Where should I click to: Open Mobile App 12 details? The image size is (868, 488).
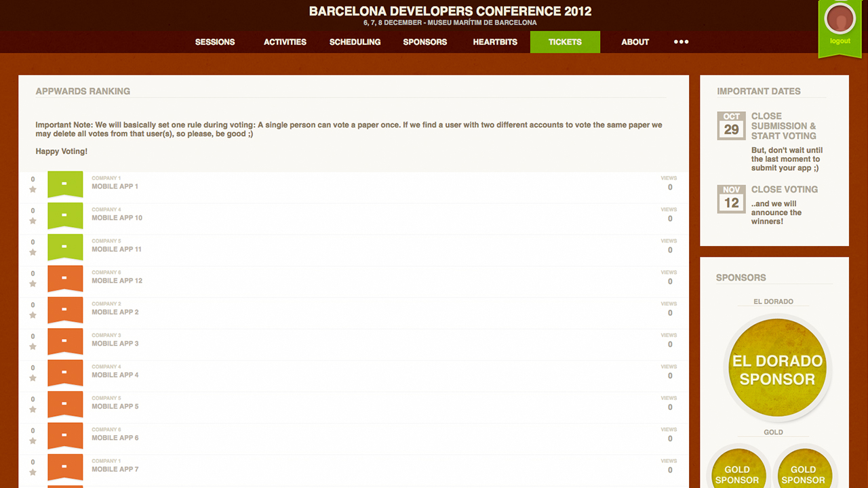coord(117,281)
